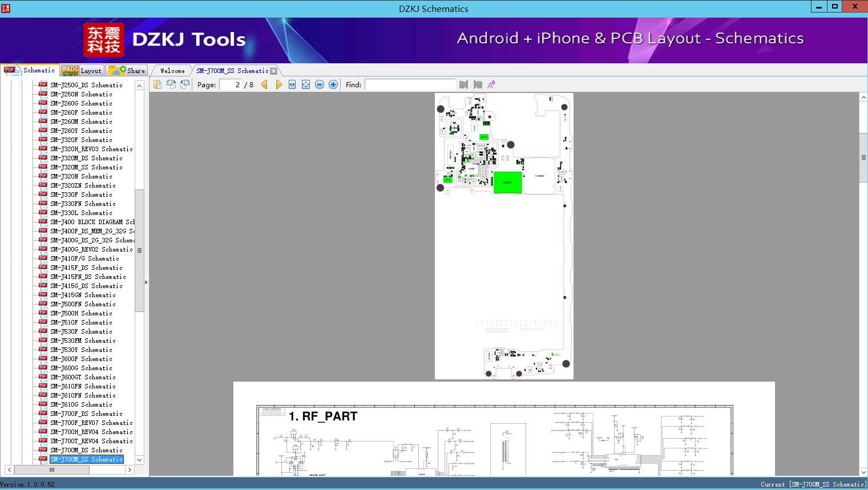Click the tree list scroll-down arrow
The width and height of the screenshot is (868, 490).
(x=139, y=460)
